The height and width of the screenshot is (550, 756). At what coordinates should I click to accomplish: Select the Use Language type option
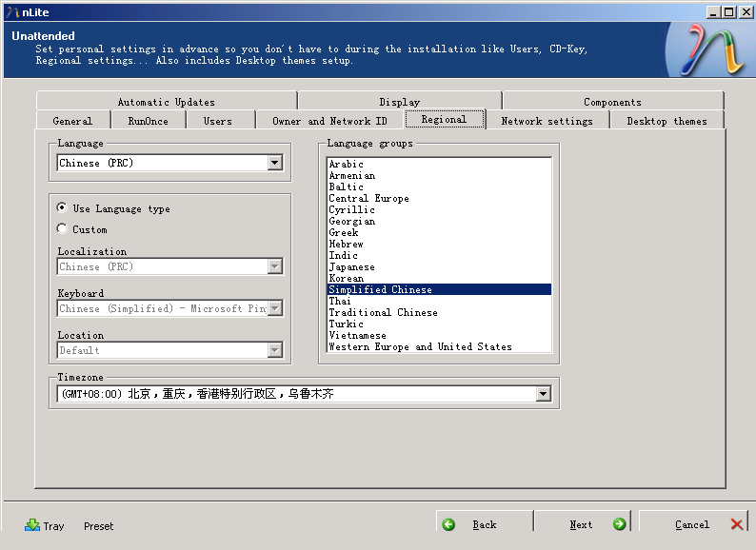[x=63, y=208]
